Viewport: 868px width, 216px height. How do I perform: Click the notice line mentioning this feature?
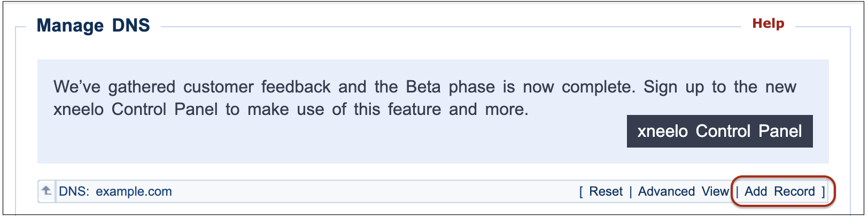291,109
